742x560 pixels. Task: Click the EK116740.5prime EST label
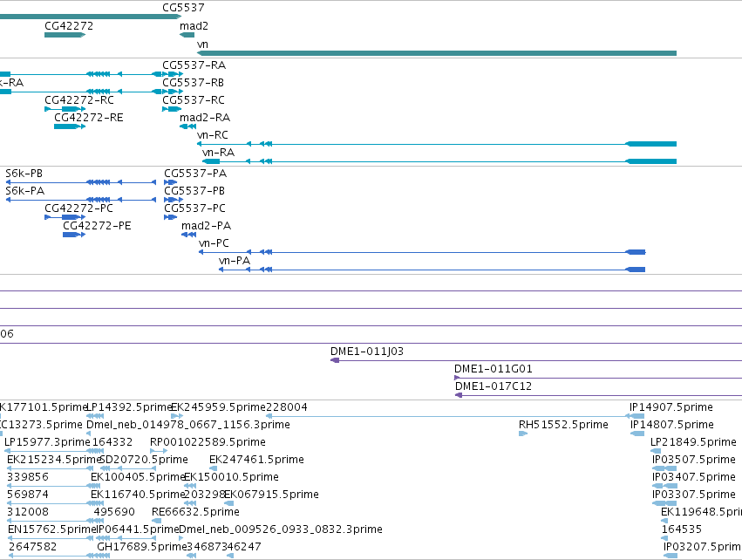coord(137,495)
